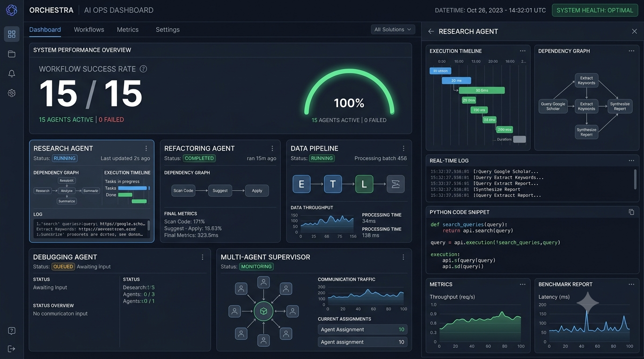Open Dependency Graph panel options

pyautogui.click(x=631, y=51)
